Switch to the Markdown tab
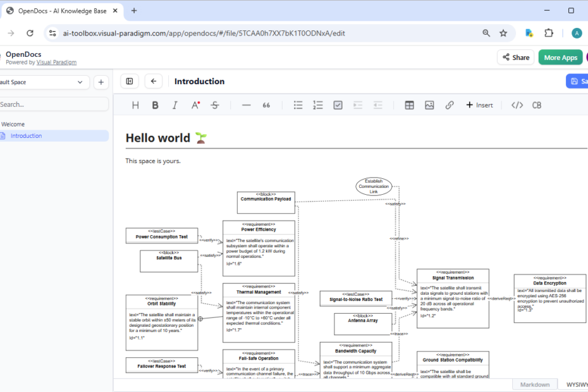The height and width of the screenshot is (392, 588). tap(534, 384)
